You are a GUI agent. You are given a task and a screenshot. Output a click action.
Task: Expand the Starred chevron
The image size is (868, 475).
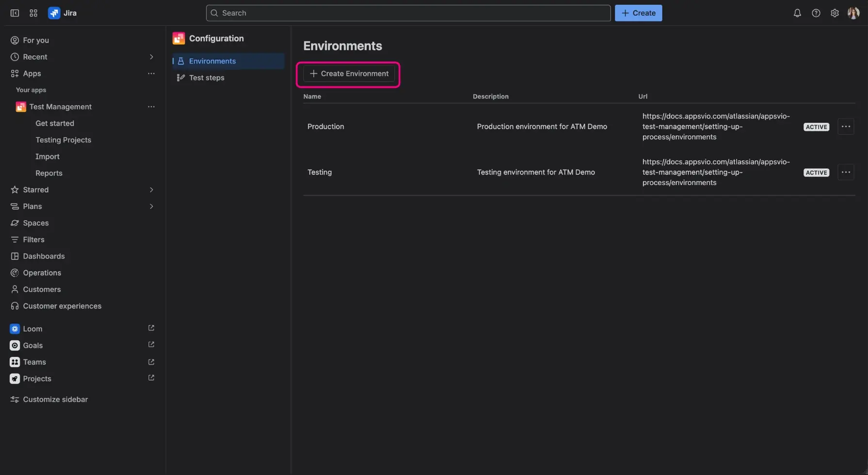click(x=151, y=190)
